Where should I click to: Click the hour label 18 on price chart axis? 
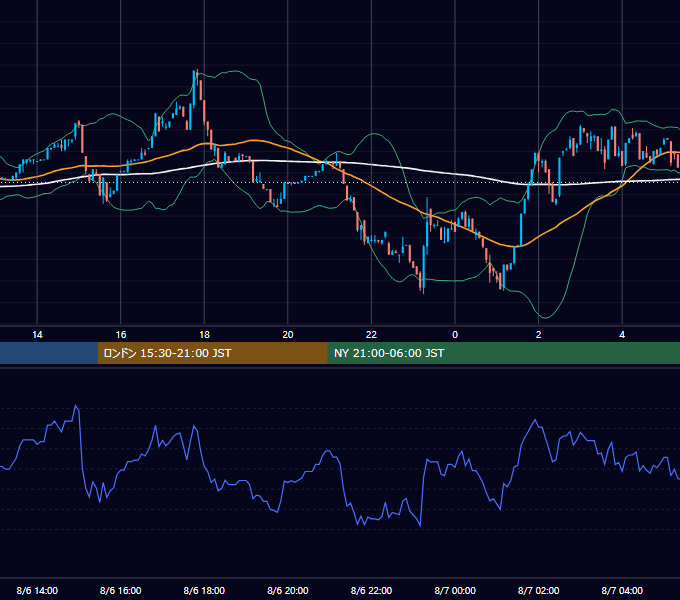pos(204,334)
